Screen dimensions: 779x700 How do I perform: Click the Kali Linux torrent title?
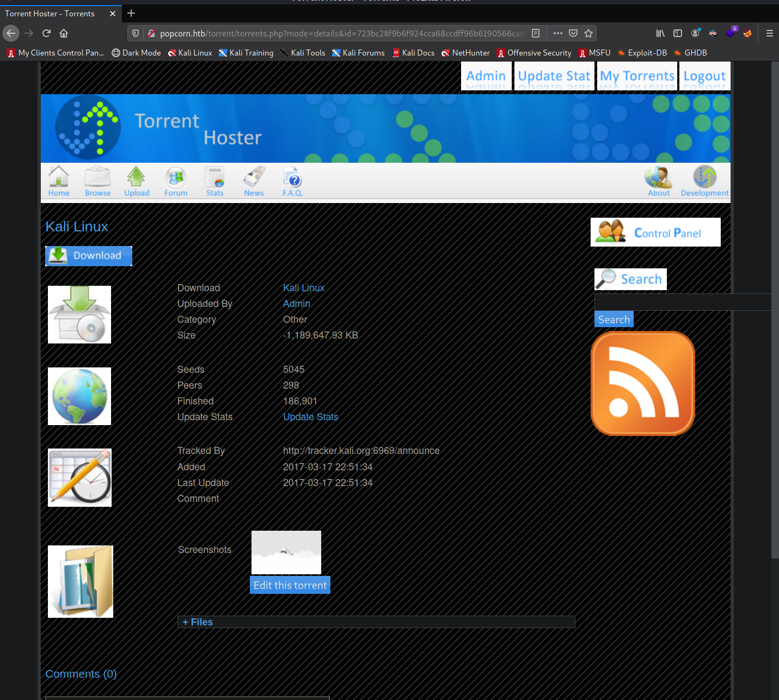coord(77,226)
